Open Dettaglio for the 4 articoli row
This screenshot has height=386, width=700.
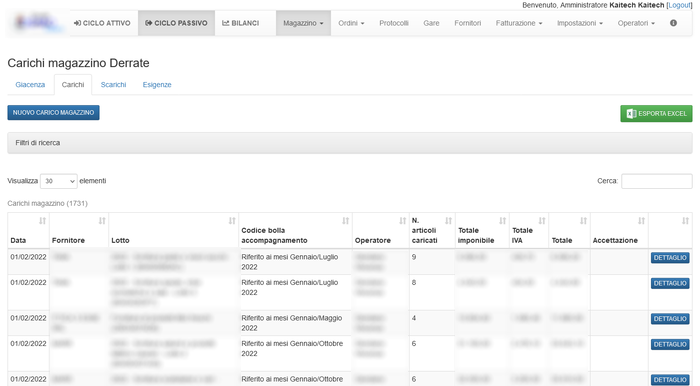(670, 319)
